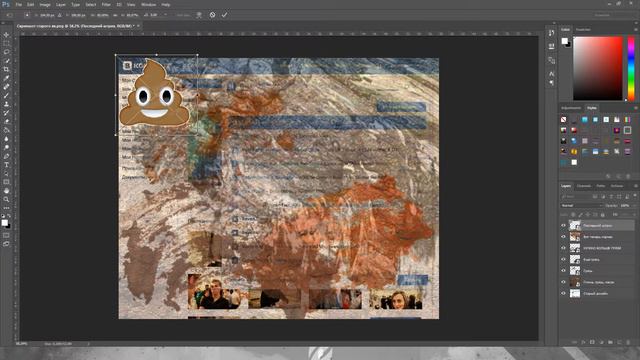This screenshot has width=640, height=360.
Task: Select the Zoom tool in toolbar
Action: click(x=6, y=199)
